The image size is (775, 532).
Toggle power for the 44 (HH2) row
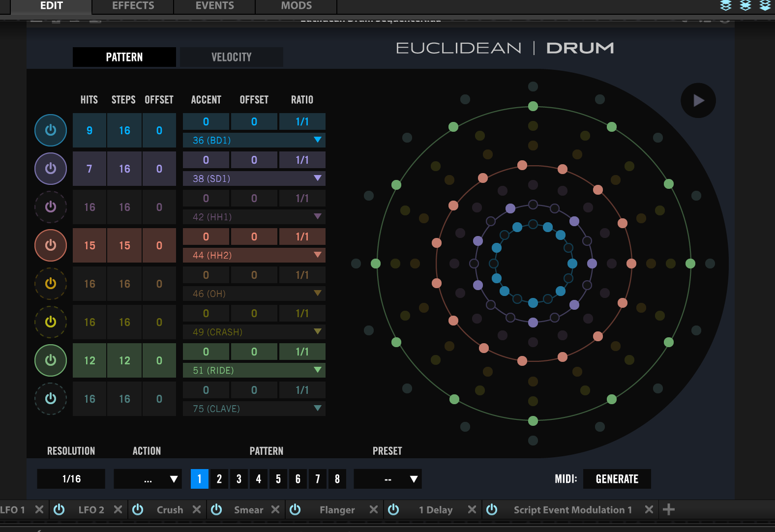[x=51, y=245]
